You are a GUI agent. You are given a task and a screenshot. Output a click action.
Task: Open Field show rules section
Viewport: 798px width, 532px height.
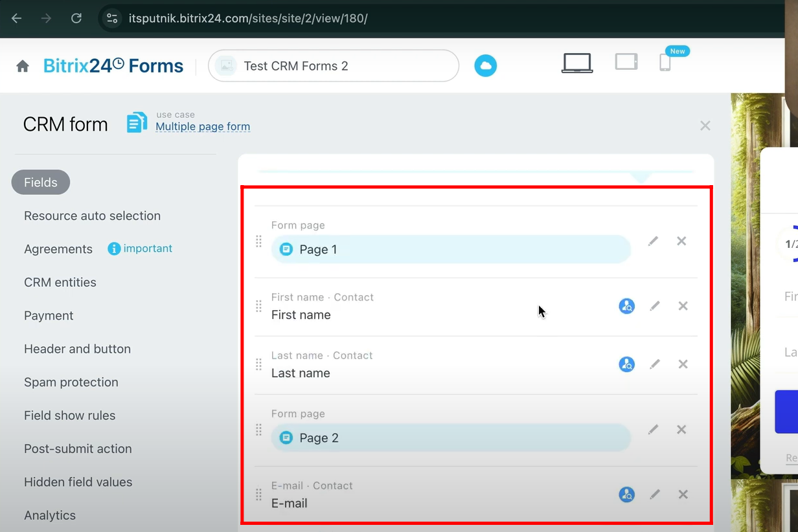69,416
